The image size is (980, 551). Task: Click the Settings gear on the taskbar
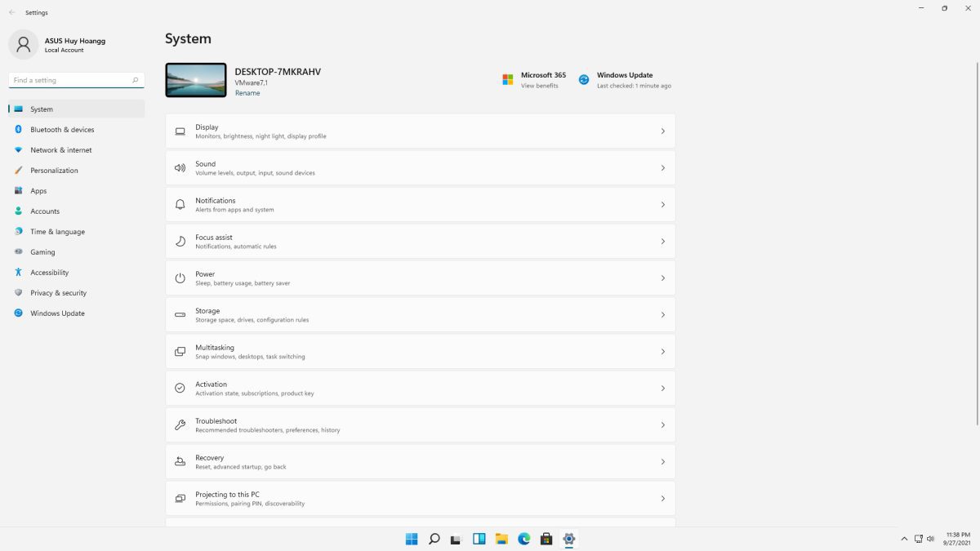[x=569, y=539]
